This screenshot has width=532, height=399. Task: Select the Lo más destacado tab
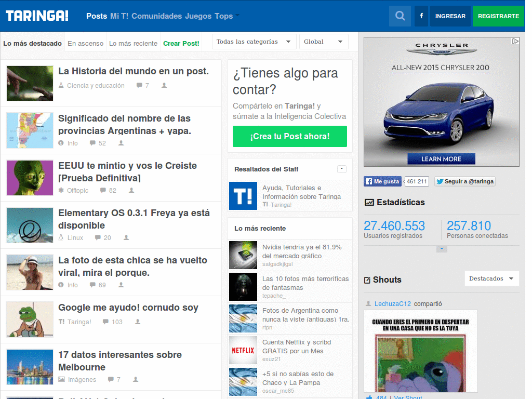tap(32, 44)
